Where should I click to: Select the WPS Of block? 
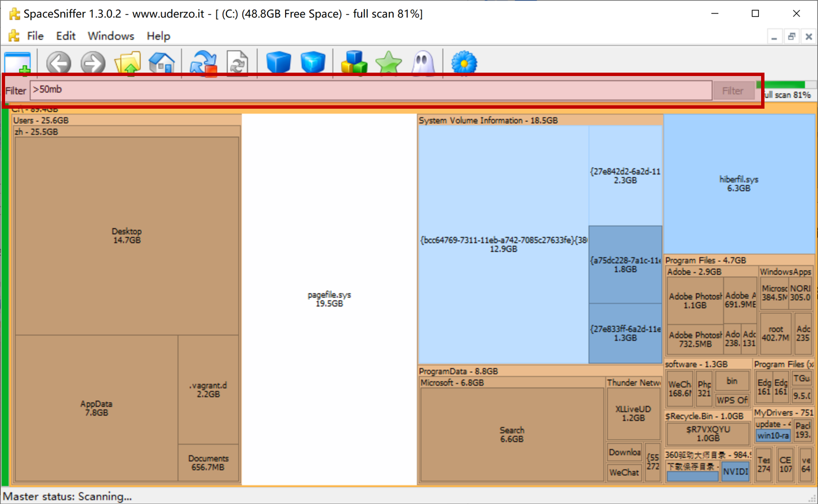[x=732, y=400]
